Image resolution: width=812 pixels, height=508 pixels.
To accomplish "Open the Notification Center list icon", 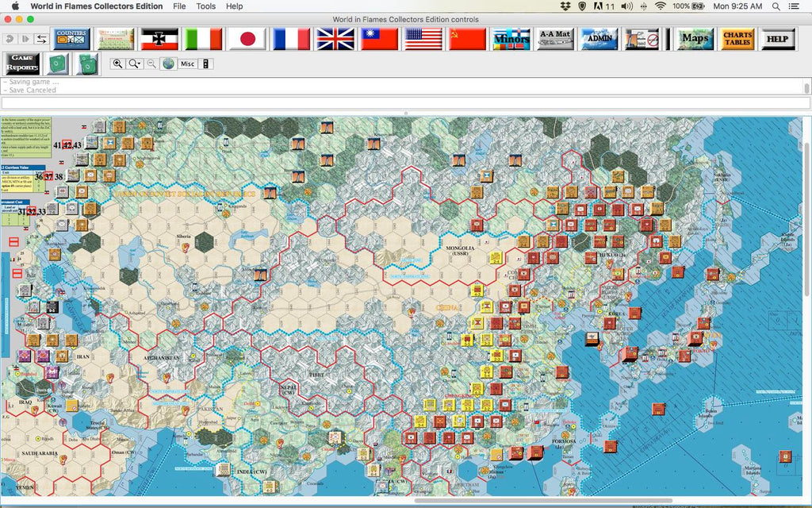I will click(x=793, y=6).
